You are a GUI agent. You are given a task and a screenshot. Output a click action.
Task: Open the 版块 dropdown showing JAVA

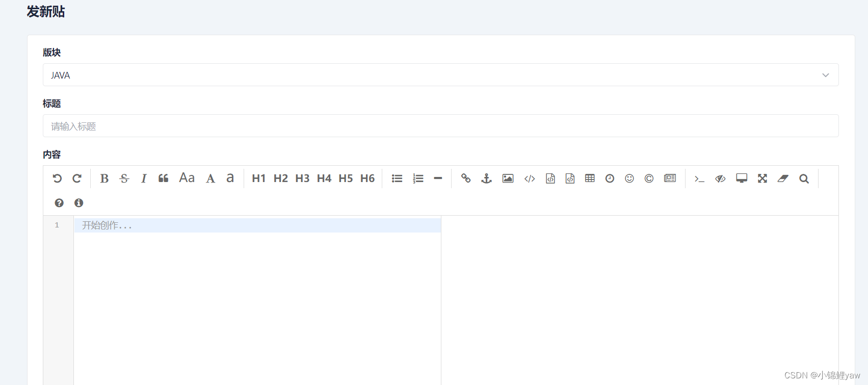click(x=441, y=75)
